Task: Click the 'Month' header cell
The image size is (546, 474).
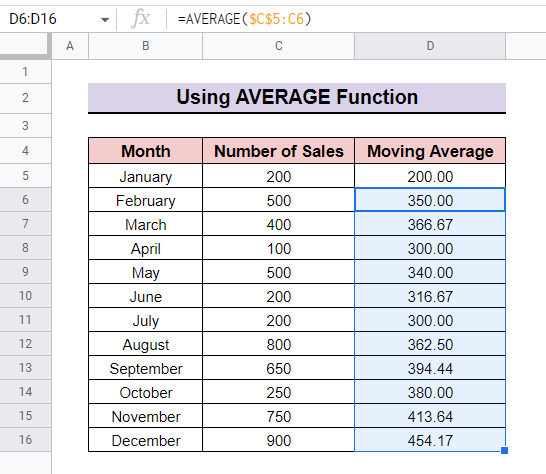Action: pyautogui.click(x=146, y=151)
